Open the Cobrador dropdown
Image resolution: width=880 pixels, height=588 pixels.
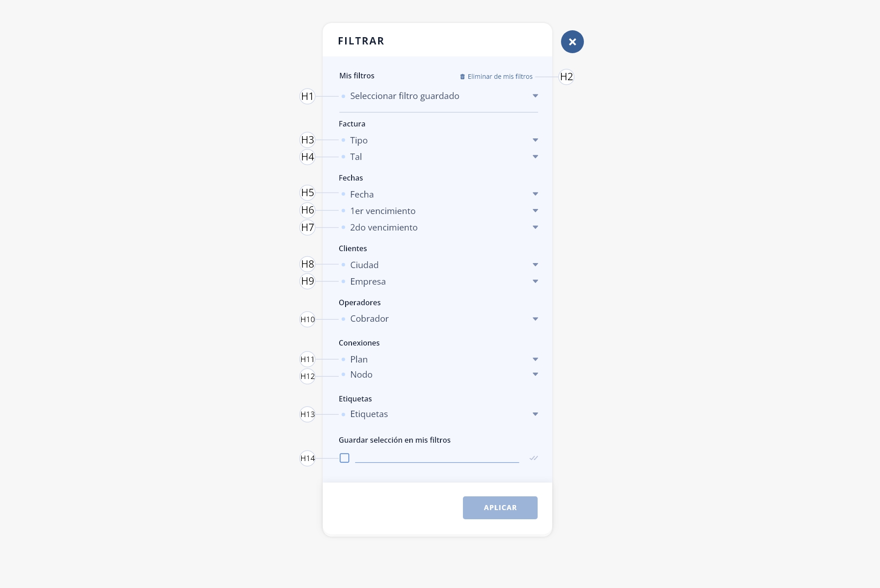[439, 319]
